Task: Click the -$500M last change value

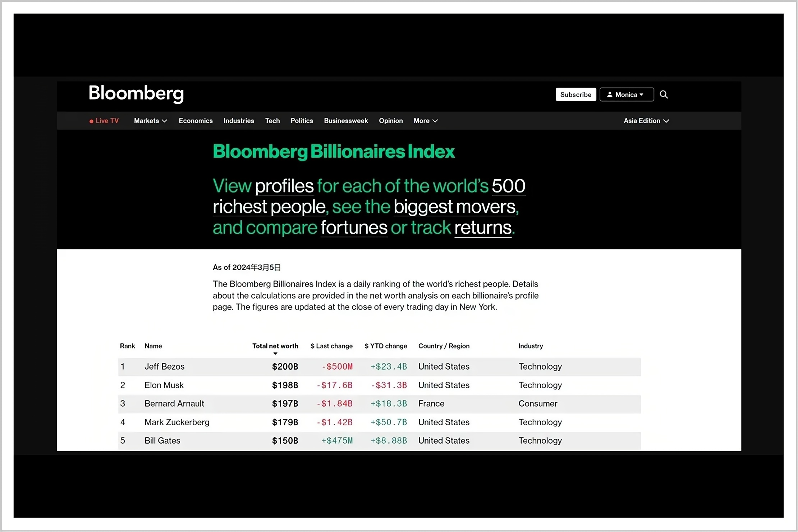Action: [x=337, y=366]
